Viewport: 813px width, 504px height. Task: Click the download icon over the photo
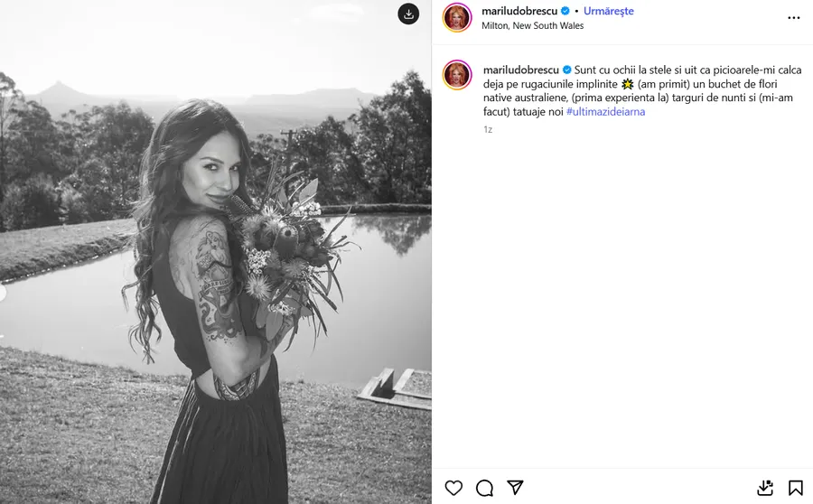(x=408, y=14)
